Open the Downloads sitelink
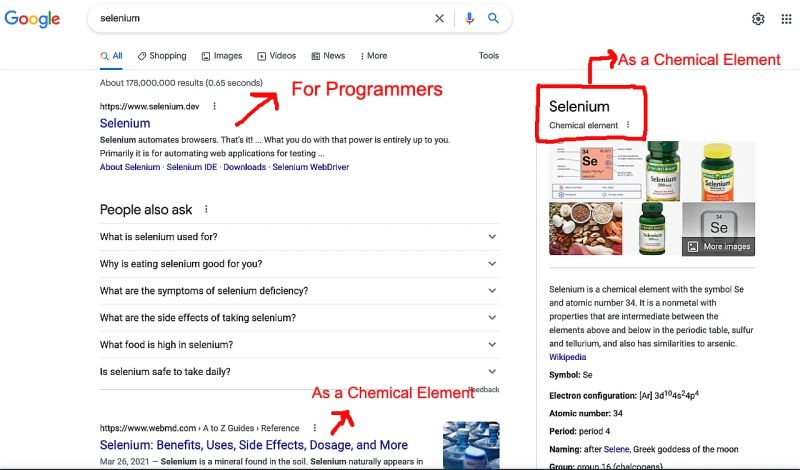This screenshot has width=800, height=470. pos(245,167)
